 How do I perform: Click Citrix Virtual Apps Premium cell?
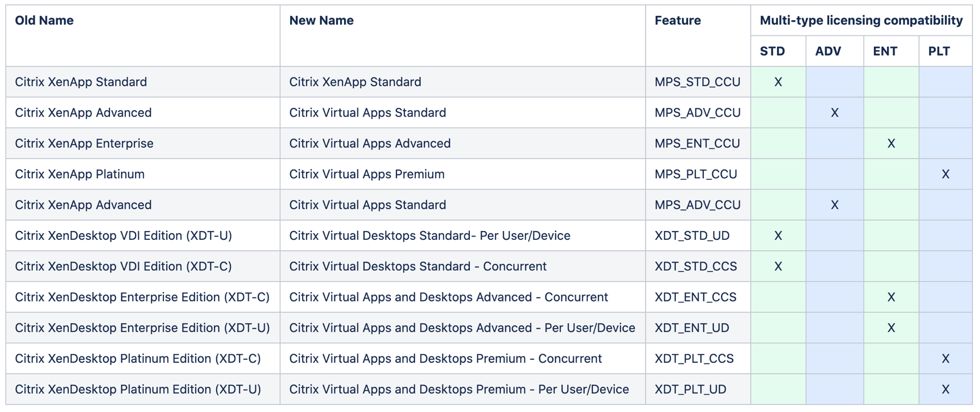pos(463,174)
